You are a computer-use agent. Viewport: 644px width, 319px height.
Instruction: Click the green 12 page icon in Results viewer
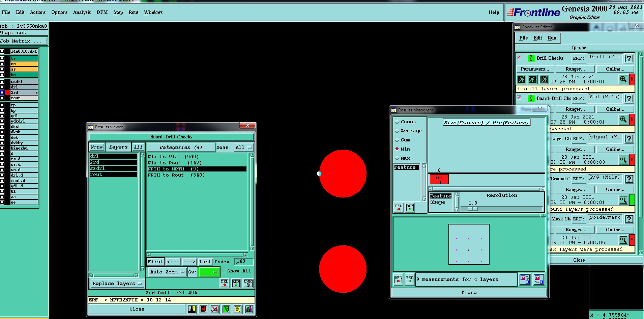click(x=226, y=309)
